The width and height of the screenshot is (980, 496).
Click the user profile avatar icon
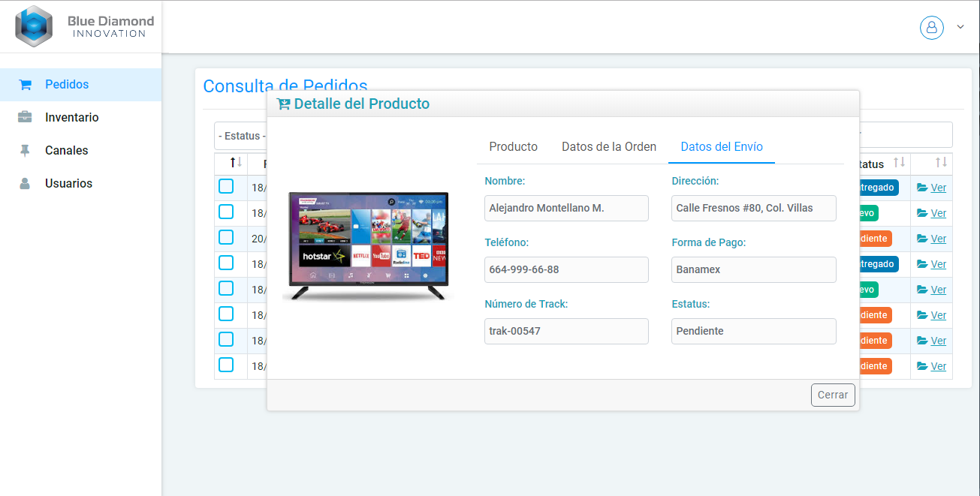[931, 28]
